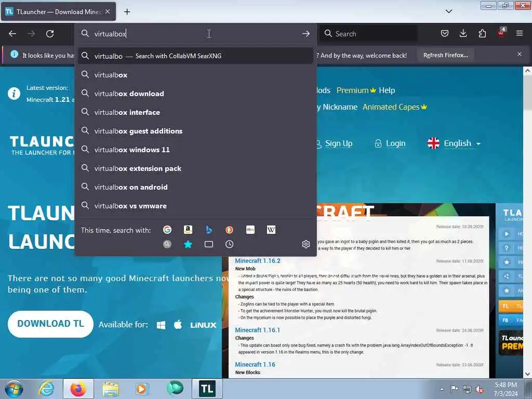The image size is (532, 399).
Task: Open the Firefox hamburger menu
Action: point(520,33)
